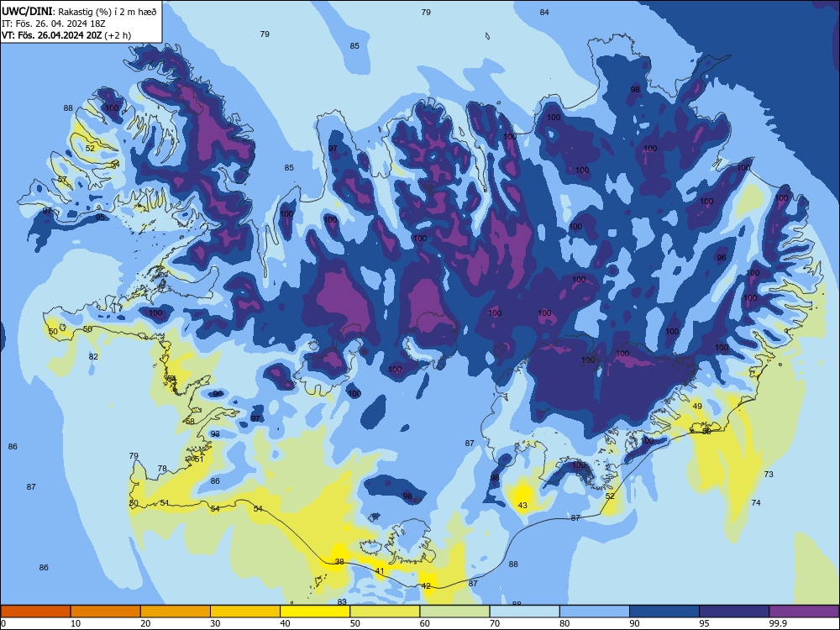Select the indigo 95–99.9 legend swatch
Screen dimensions: 840x630
734,612
